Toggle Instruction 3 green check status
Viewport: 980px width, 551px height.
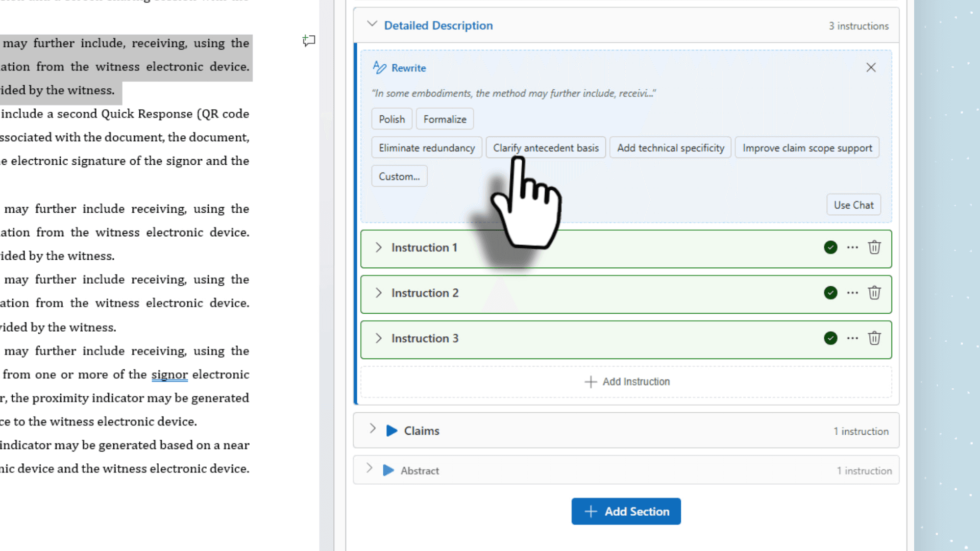click(x=830, y=338)
